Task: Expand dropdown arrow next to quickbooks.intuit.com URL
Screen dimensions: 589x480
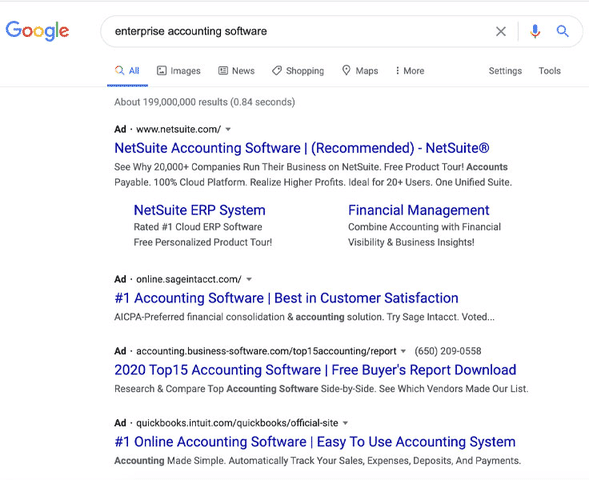Action: point(345,423)
